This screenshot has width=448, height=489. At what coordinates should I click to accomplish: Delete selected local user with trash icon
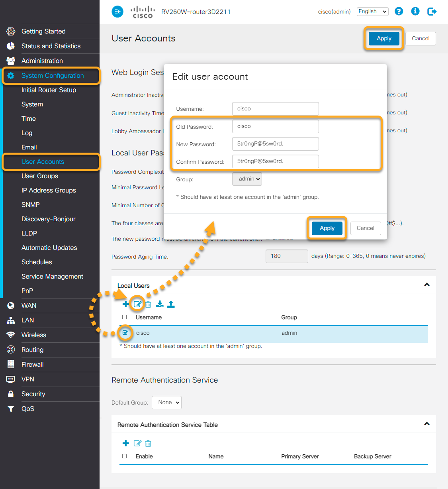tap(148, 304)
